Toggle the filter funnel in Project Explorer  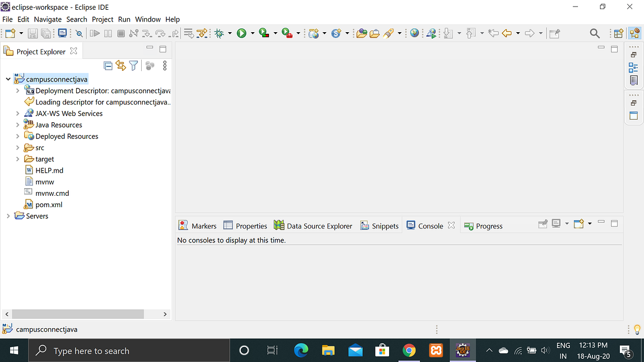point(134,65)
